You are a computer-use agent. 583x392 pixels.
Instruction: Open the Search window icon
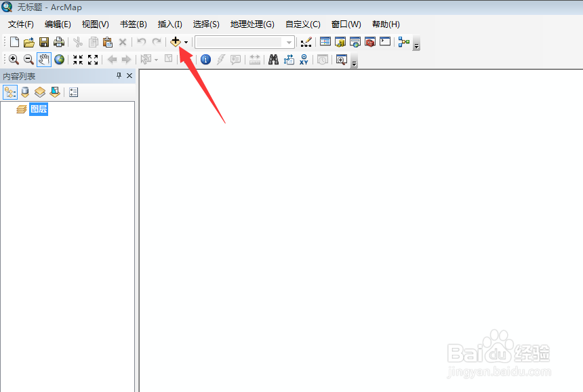[x=355, y=41]
